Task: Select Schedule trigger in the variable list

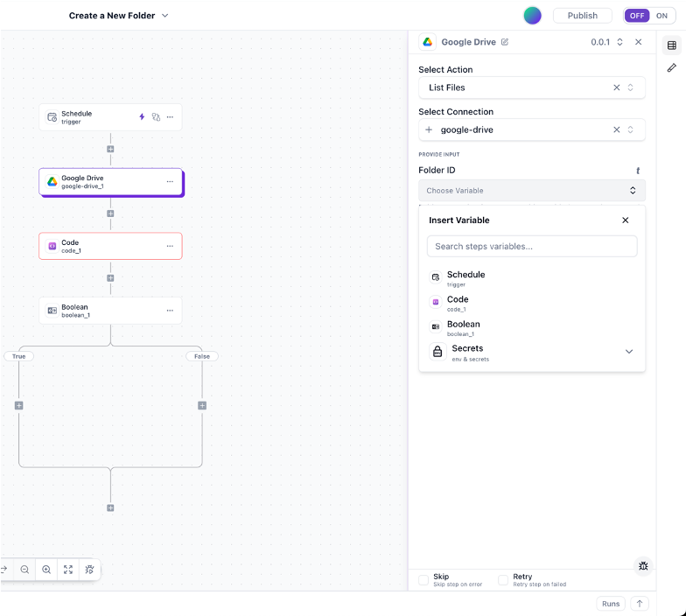Action: tap(465, 277)
